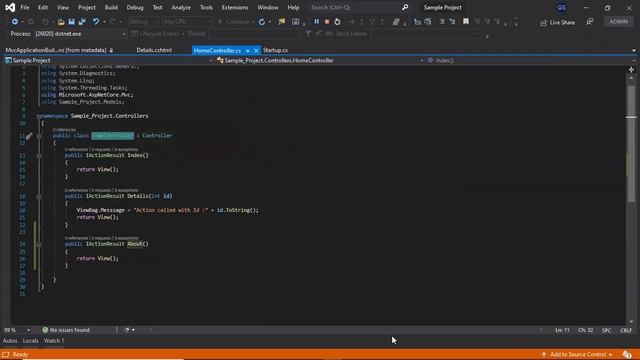Click the GS account avatar
Image resolution: width=640 pixels, height=360 pixels.
pyautogui.click(x=562, y=7)
